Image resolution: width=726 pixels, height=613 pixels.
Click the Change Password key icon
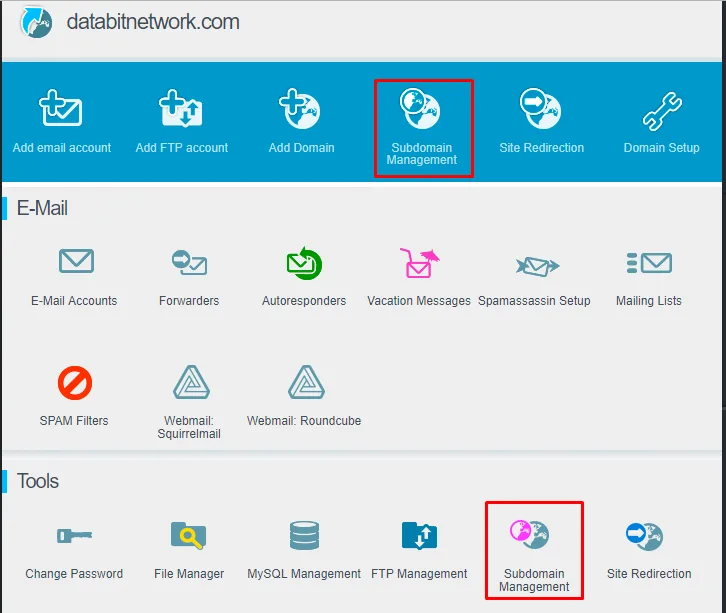(74, 536)
